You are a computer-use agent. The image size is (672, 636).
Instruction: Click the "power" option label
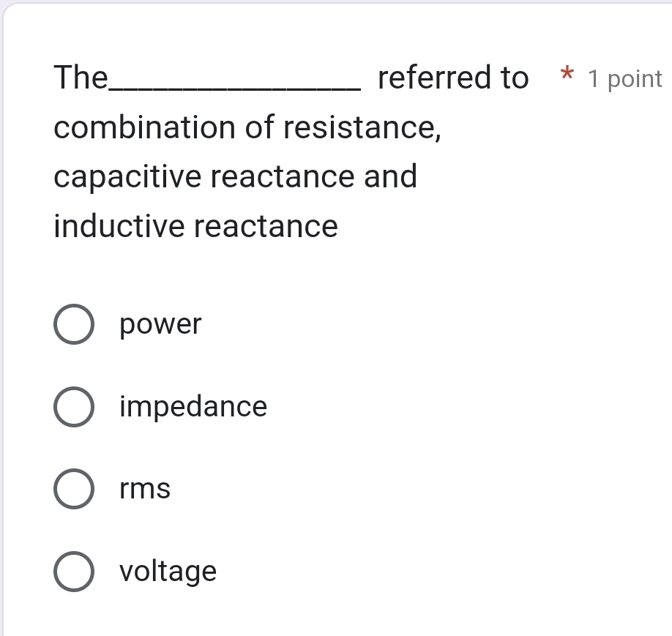pos(160,325)
